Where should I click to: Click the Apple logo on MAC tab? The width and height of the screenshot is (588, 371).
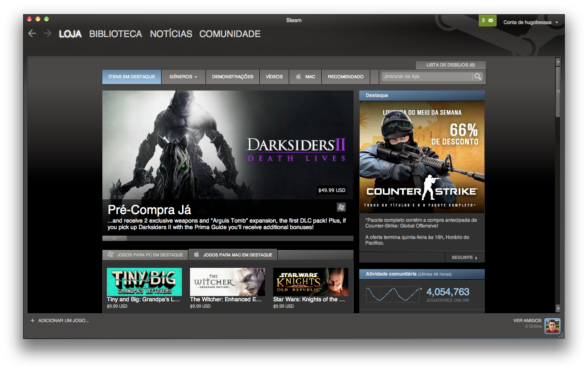(x=298, y=76)
